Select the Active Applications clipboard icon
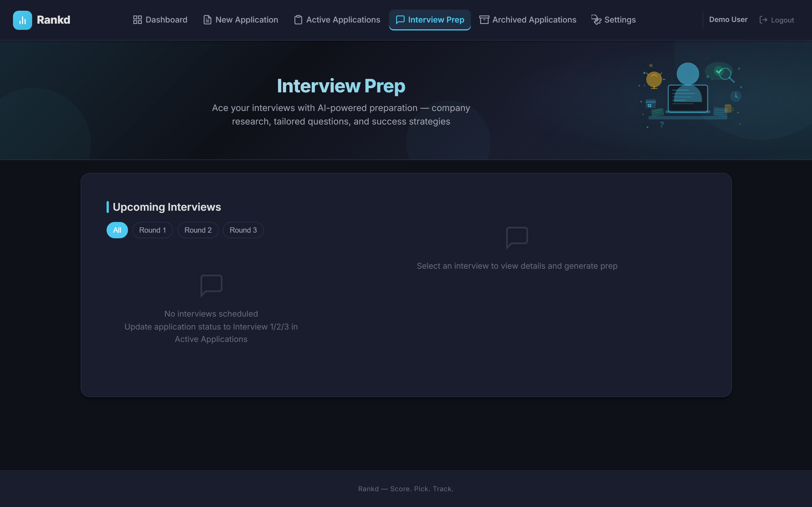The width and height of the screenshot is (812, 507). pos(298,19)
